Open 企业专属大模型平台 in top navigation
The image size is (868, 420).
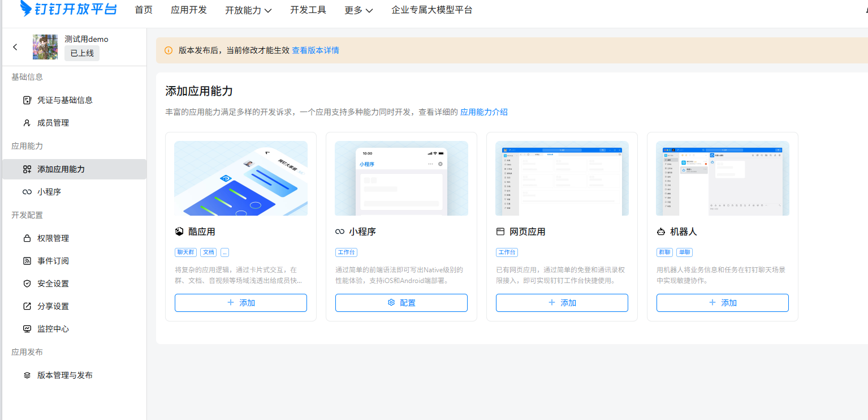pyautogui.click(x=432, y=10)
